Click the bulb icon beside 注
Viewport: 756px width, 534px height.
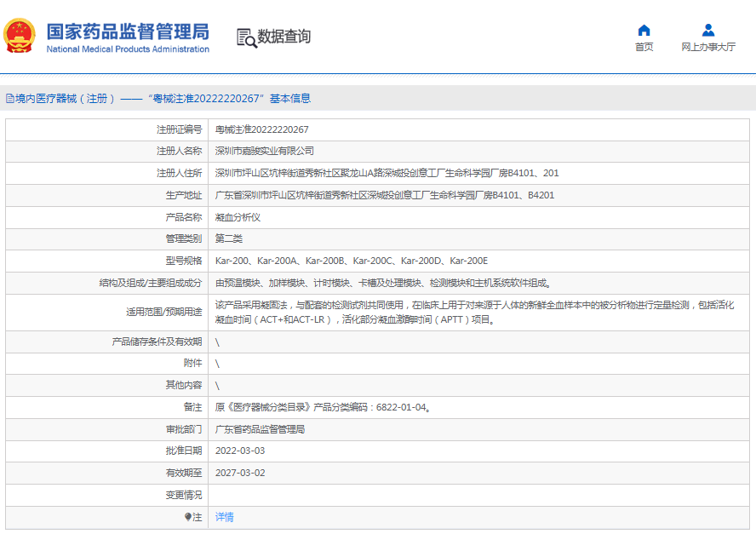coord(188,517)
